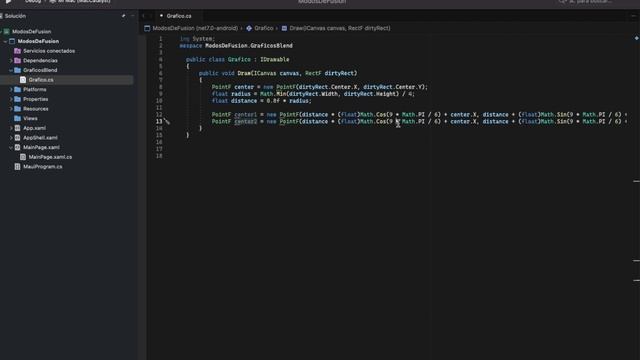Navigate back with the editor left arrow
Image resolution: width=640 pixels, height=360 pixels.
(144, 16)
